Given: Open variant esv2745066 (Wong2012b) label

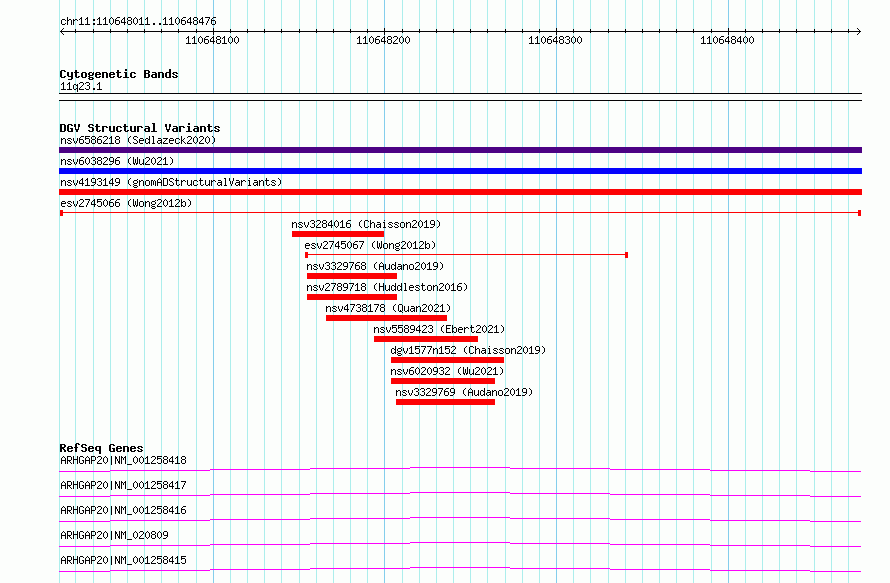Looking at the screenshot, I should point(126,203).
